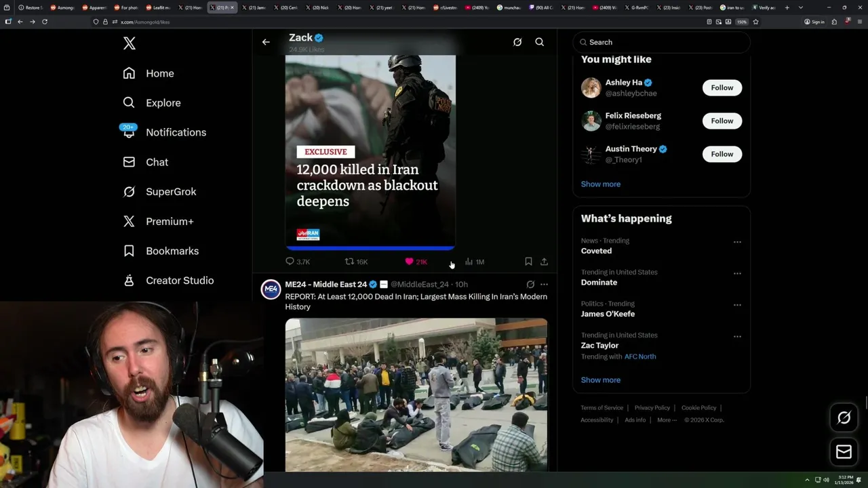
Task: Open the Felix Rieseberg profile name
Action: pos(633,116)
